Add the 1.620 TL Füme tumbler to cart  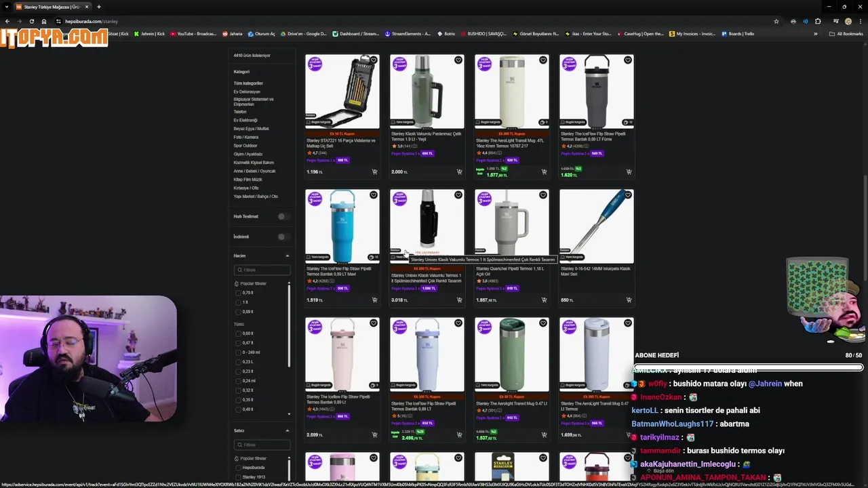coord(629,172)
